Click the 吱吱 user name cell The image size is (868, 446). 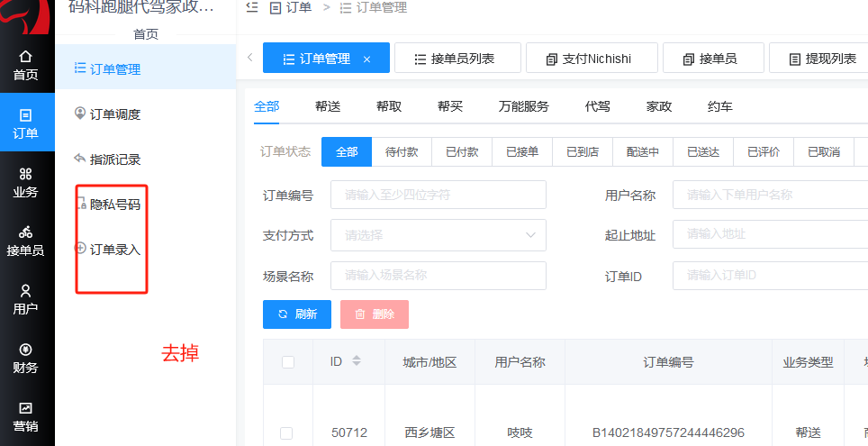coord(520,432)
